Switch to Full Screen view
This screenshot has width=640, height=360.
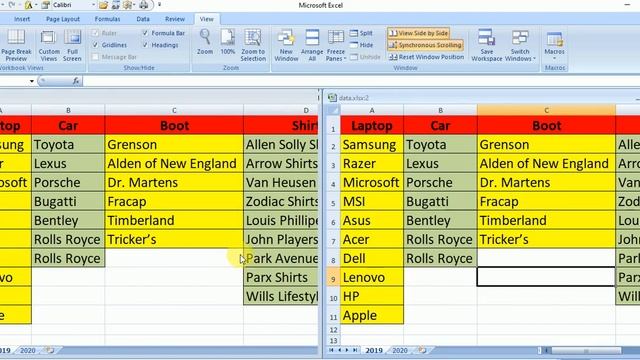click(x=72, y=46)
